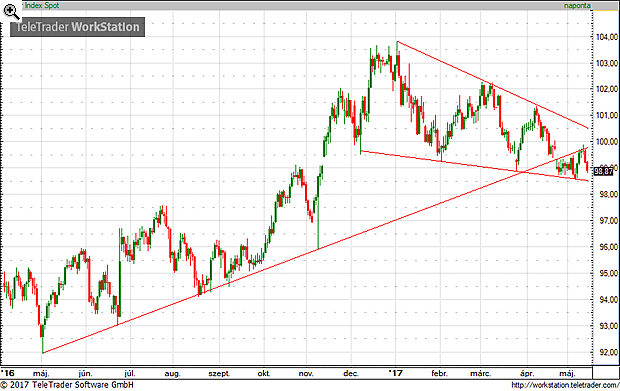Click the 104,00 price axis label
620x391 pixels.
pyautogui.click(x=607, y=37)
